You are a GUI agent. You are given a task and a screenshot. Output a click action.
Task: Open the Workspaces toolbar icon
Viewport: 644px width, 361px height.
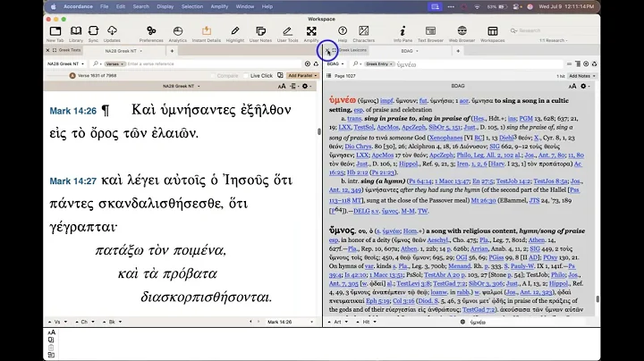493,34
